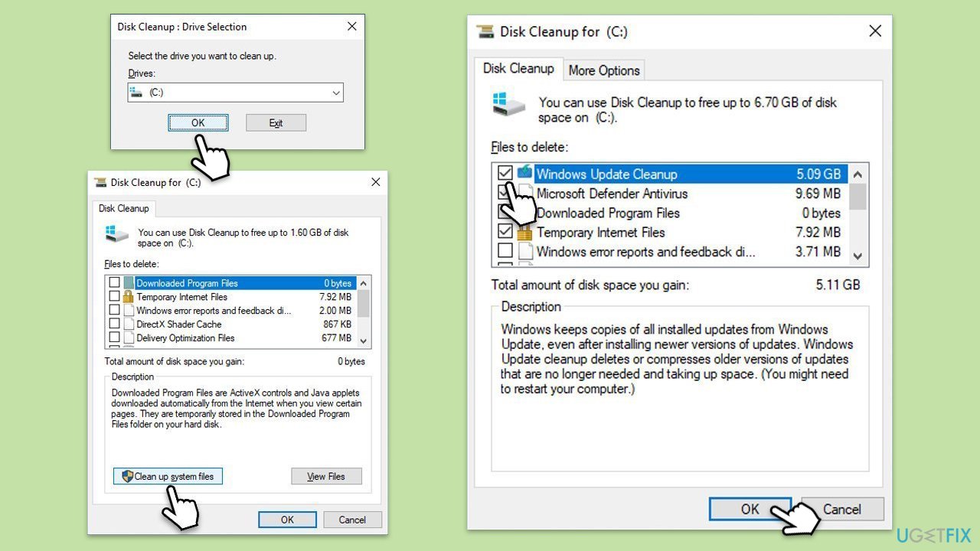Select Disk Cleanup tab in right window
Screen dimensions: 980x551
[x=518, y=68]
